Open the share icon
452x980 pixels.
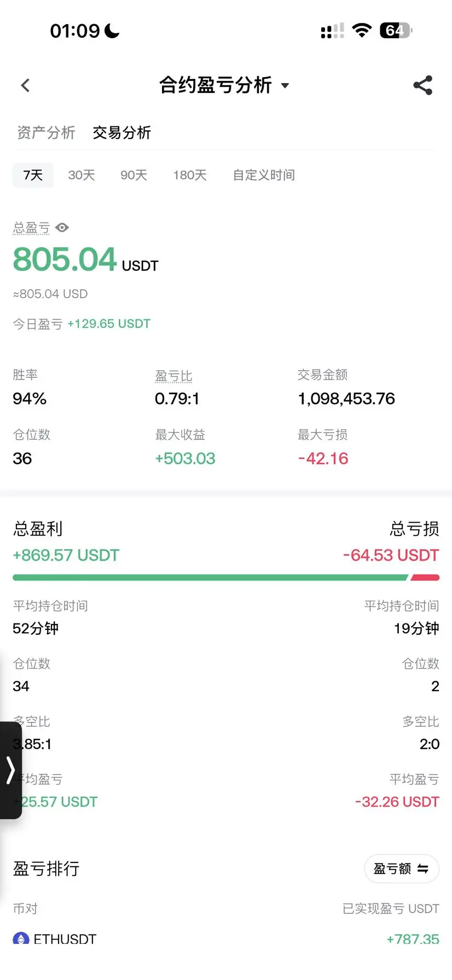point(422,85)
